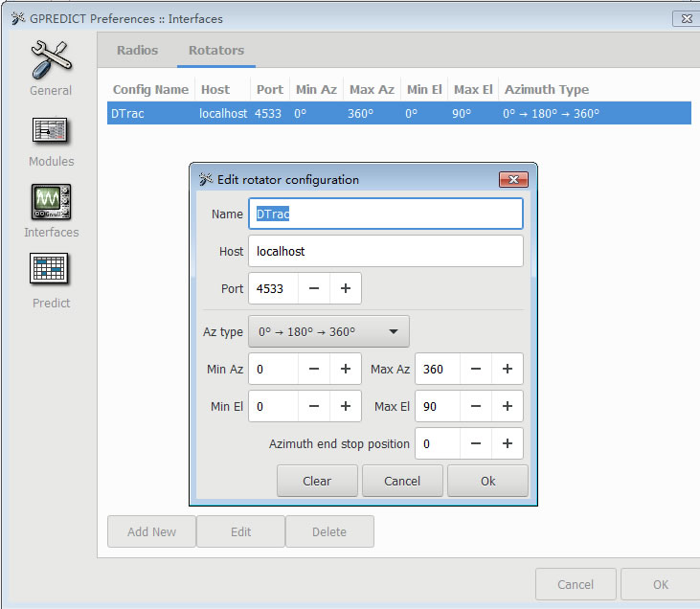
Task: Select the Interfaces preferences icon
Action: pos(51,211)
